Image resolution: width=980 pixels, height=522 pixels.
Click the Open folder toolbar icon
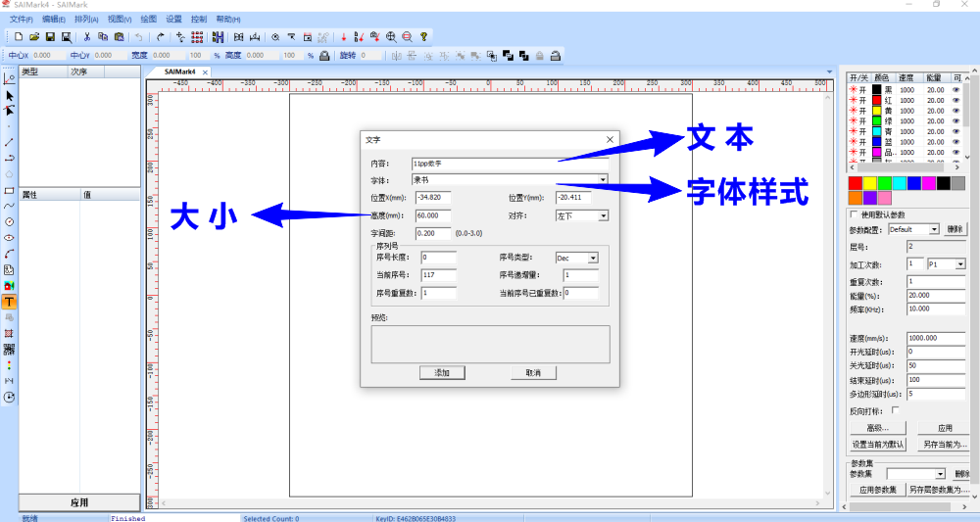pyautogui.click(x=34, y=36)
